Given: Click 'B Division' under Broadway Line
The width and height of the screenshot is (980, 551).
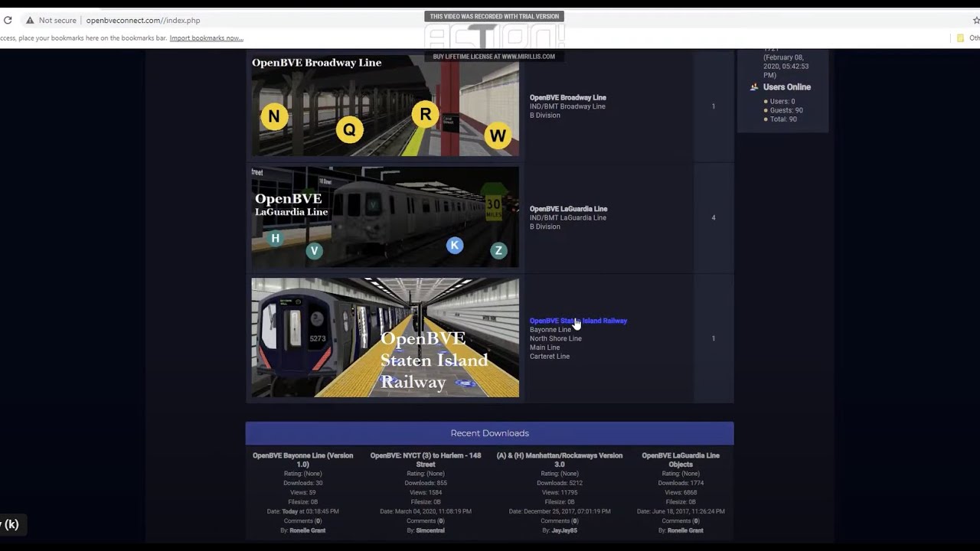Looking at the screenshot, I should pyautogui.click(x=545, y=116).
